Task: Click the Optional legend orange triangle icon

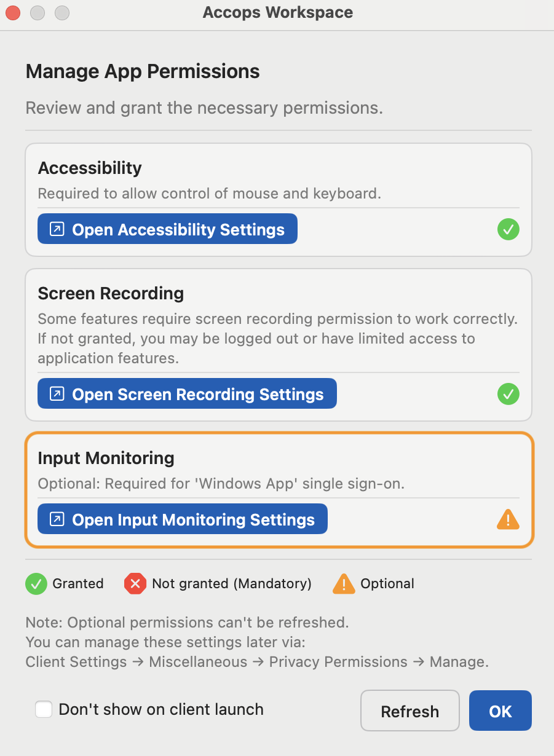Action: pyautogui.click(x=344, y=583)
